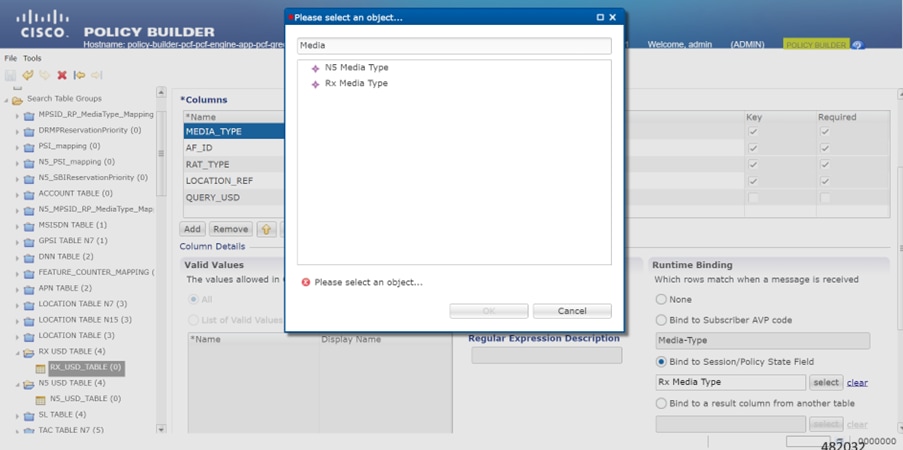Image resolution: width=903 pixels, height=450 pixels.
Task: Toggle Required checkbox for QUERY_USD row
Action: coord(825,198)
